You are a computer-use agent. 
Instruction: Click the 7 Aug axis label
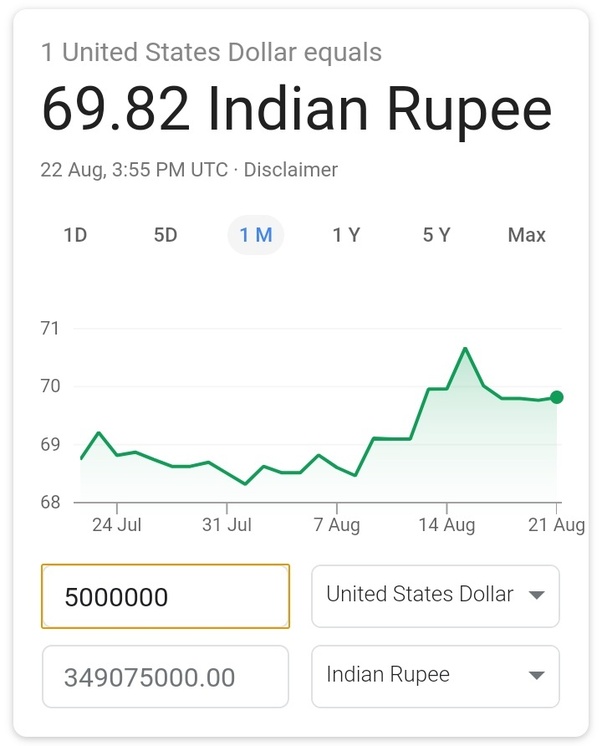[337, 525]
